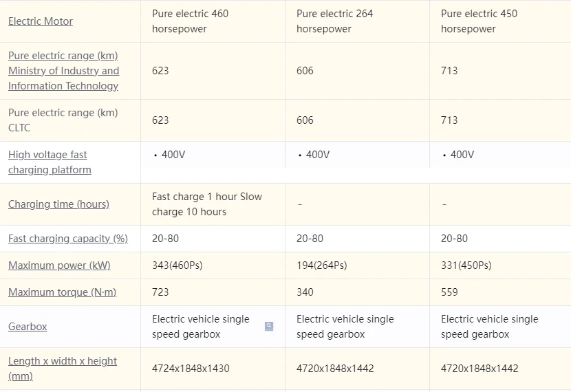Click the 4724x1848x1430 dimensions value
The image size is (571, 392).
coord(191,369)
